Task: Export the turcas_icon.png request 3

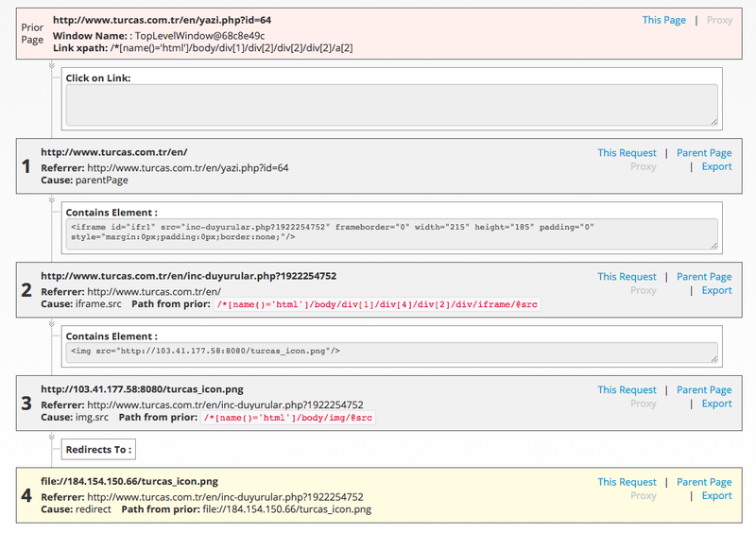Action: (x=716, y=404)
